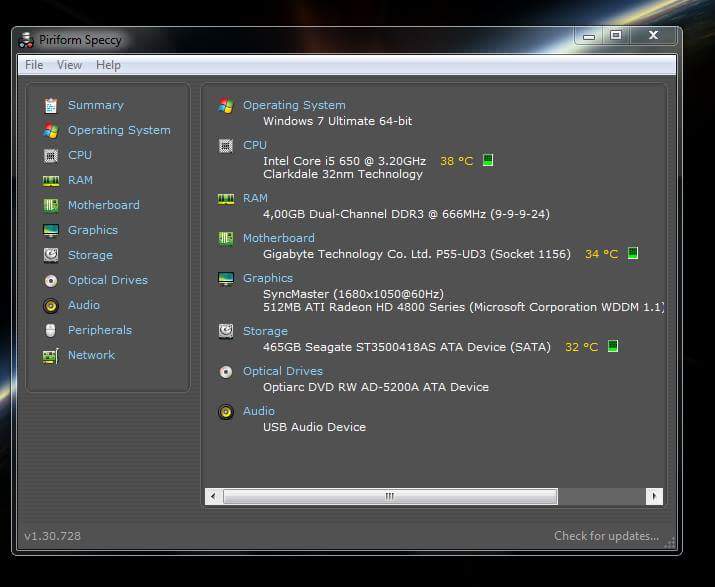Click the Peripherals mouse icon in sidebar

click(x=50, y=331)
